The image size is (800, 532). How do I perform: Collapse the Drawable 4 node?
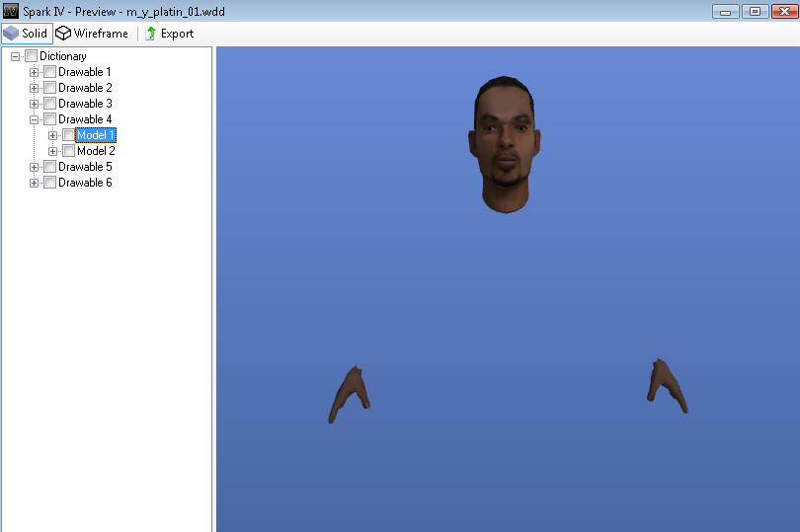point(35,119)
